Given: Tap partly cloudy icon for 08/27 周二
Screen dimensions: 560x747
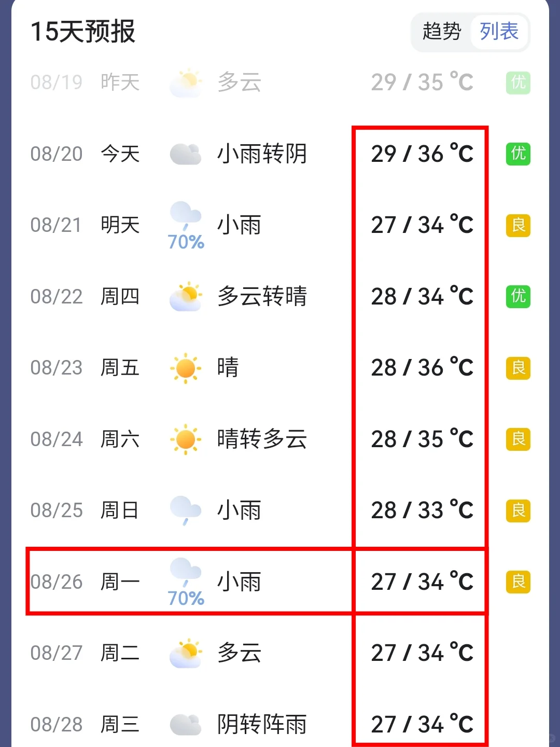Looking at the screenshot, I should click(186, 653).
